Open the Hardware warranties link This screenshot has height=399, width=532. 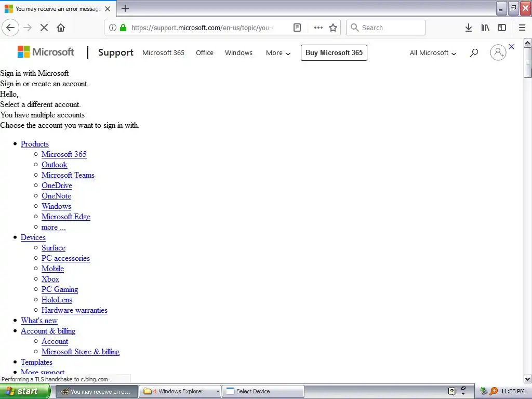click(x=74, y=310)
